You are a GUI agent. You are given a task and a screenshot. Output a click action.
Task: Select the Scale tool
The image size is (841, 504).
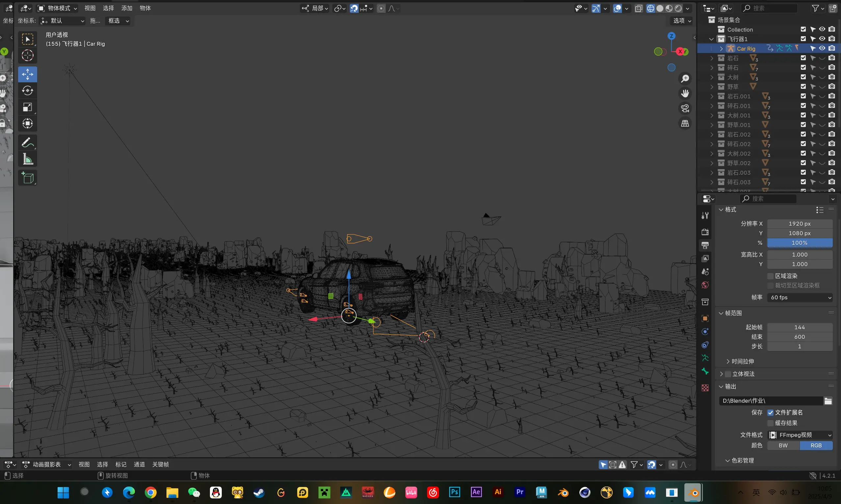tap(28, 107)
